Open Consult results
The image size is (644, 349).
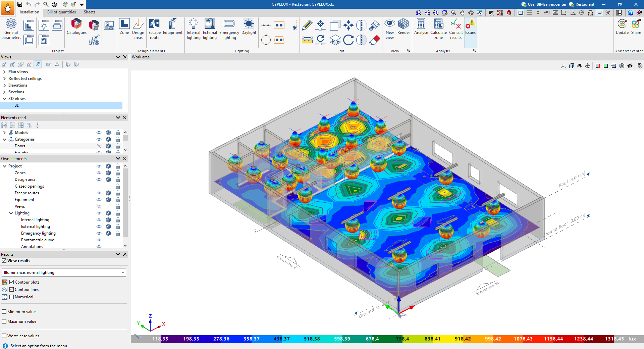(456, 29)
